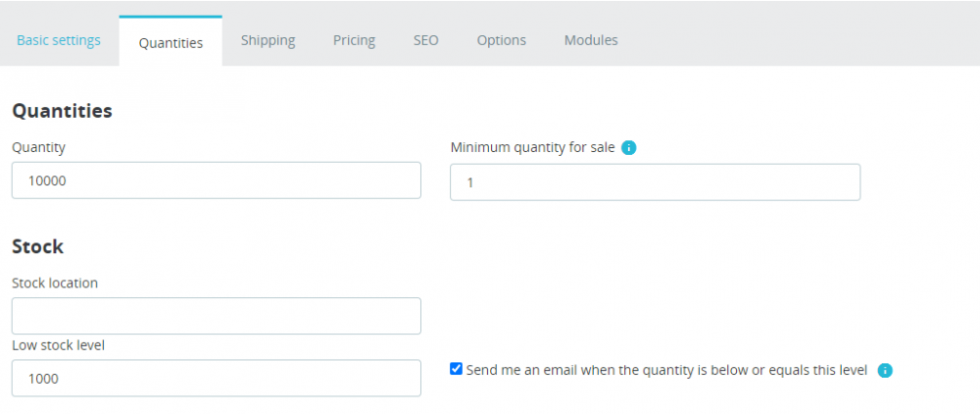Click the 'Stock location' label text

[55, 283]
